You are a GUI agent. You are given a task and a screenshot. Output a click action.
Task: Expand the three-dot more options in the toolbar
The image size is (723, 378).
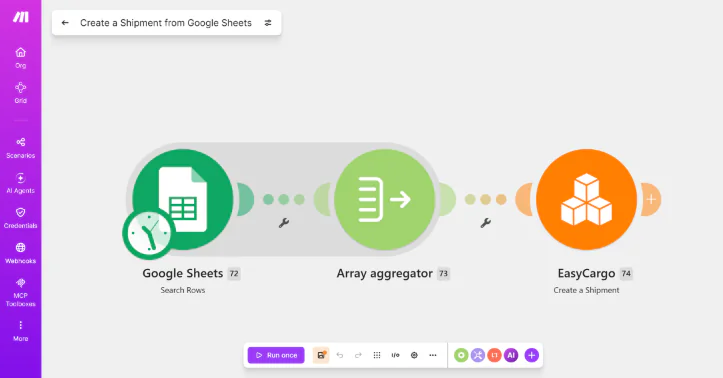[x=433, y=355]
